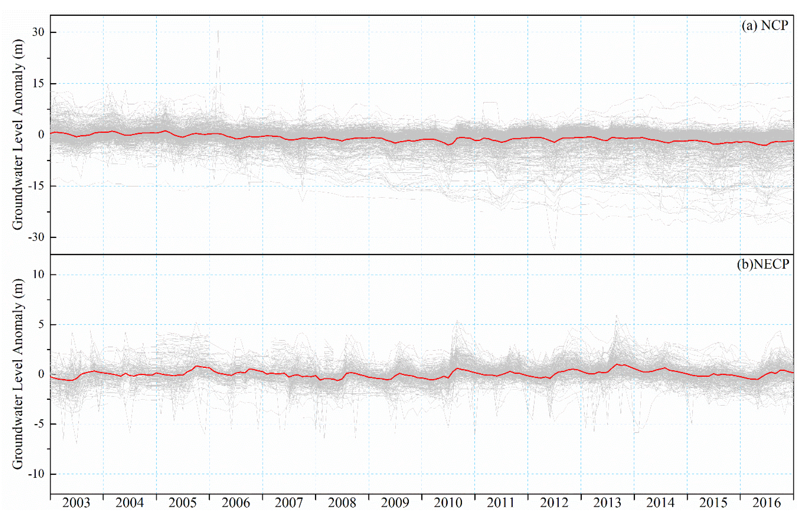This screenshot has height=518, width=812.
Task: Click the 2014 year label on x-axis
Action: (660, 503)
